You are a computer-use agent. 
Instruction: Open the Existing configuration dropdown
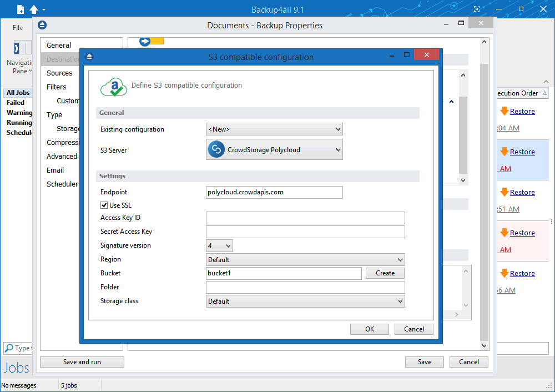tap(274, 129)
